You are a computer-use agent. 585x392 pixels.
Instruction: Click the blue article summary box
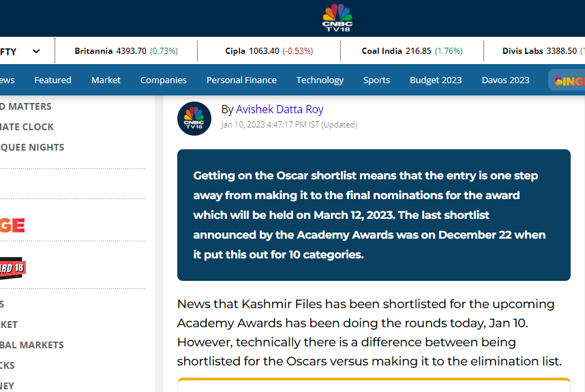374,215
